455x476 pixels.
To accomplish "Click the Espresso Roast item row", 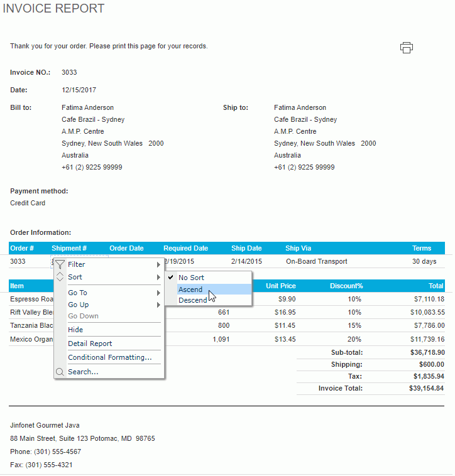I will click(x=31, y=299).
